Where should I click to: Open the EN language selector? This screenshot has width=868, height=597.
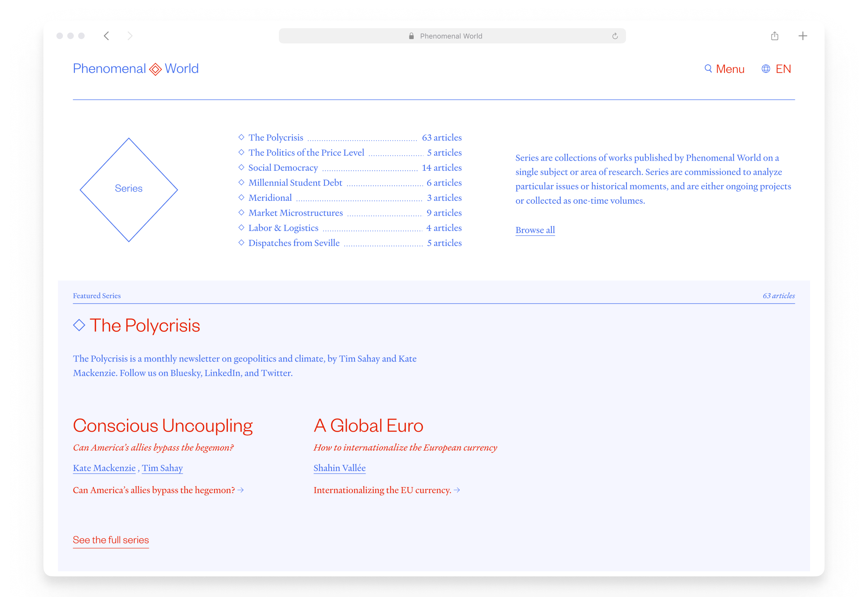click(783, 69)
